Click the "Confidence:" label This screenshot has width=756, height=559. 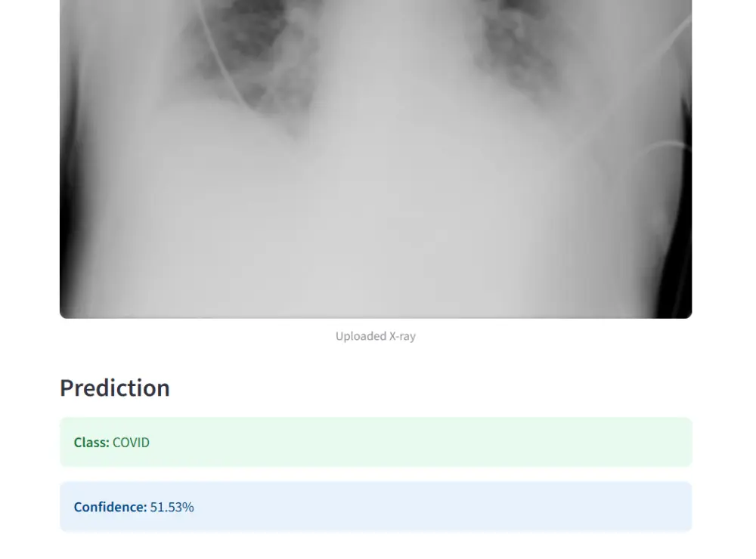(110, 507)
